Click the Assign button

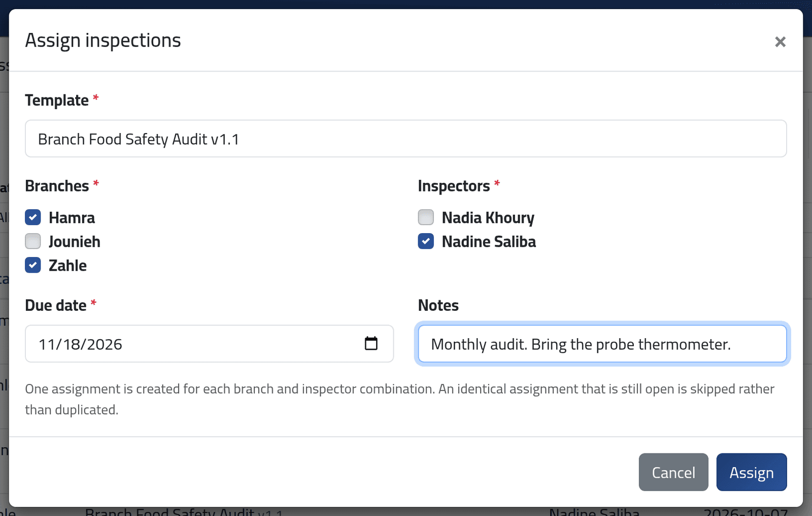click(x=752, y=472)
